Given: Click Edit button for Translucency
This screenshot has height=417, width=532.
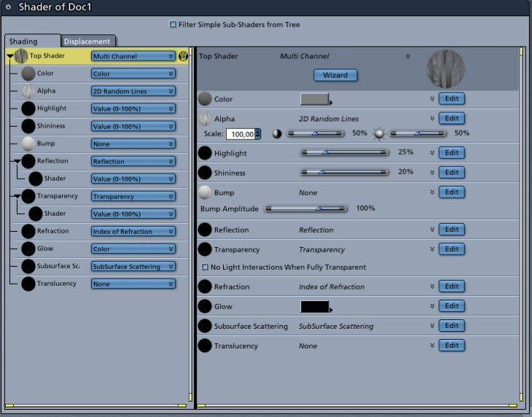Looking at the screenshot, I should pos(452,346).
